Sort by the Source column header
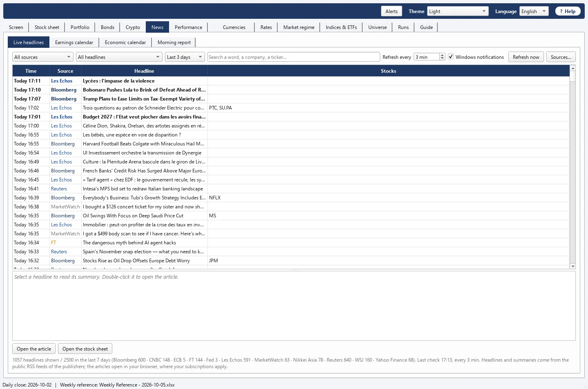This screenshot has height=389, width=588. [65, 71]
